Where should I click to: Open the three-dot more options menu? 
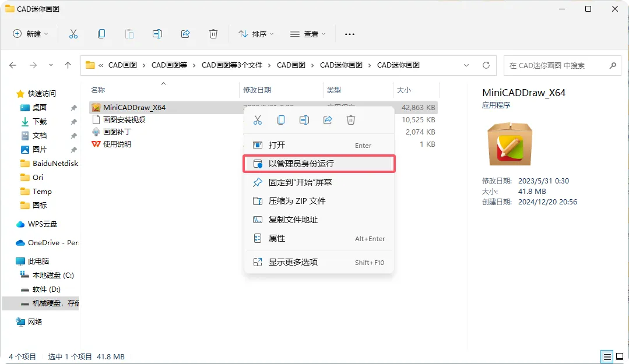350,34
